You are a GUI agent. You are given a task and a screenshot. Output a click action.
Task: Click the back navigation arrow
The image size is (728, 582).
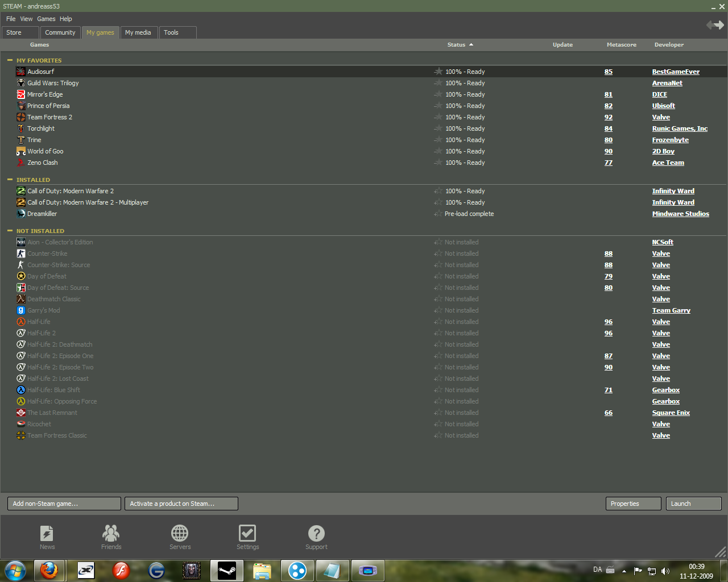coord(710,25)
